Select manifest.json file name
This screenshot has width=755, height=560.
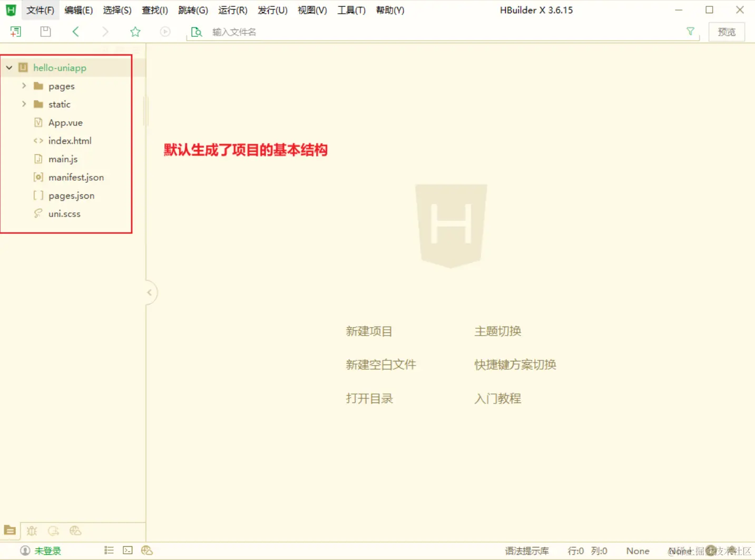pos(76,177)
